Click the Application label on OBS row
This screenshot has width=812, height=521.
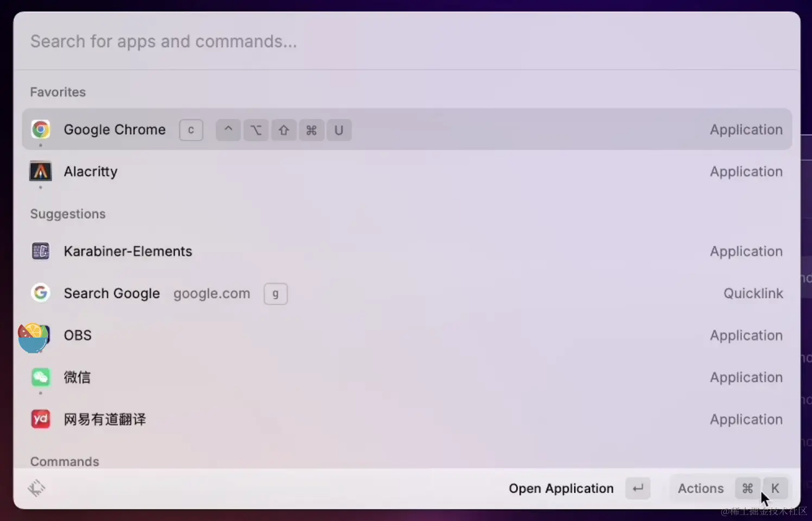pos(746,335)
